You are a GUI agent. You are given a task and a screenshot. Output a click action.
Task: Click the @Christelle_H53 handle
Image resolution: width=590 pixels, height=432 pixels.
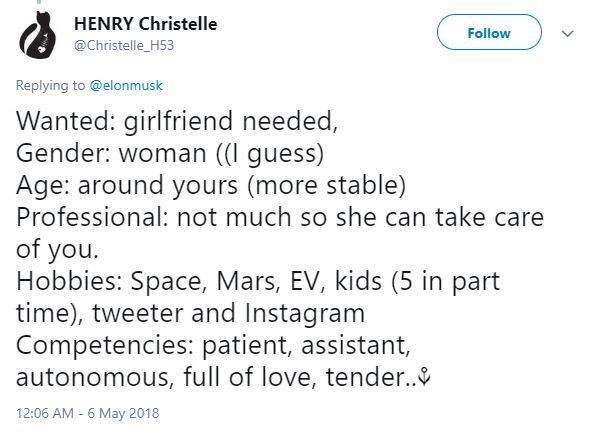[124, 46]
